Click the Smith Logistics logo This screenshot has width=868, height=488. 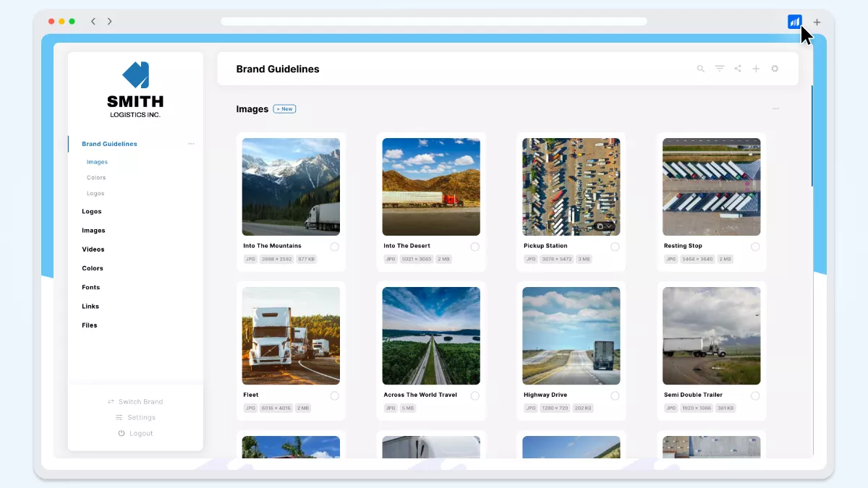[x=135, y=90]
